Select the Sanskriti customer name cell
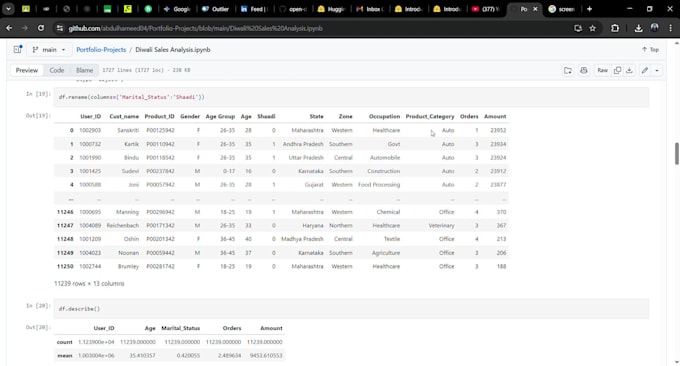Viewport: 680px width, 366px height. (x=128, y=130)
